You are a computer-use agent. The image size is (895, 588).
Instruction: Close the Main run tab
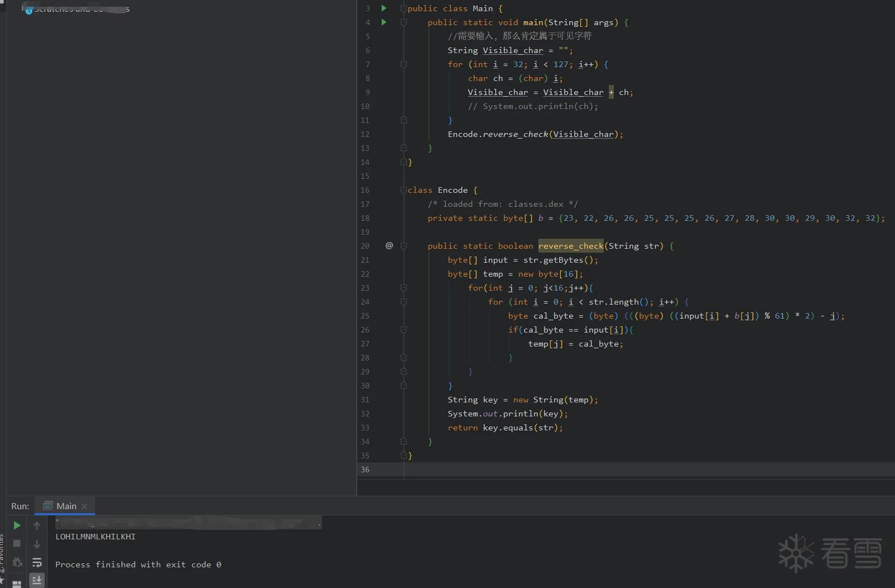(84, 506)
